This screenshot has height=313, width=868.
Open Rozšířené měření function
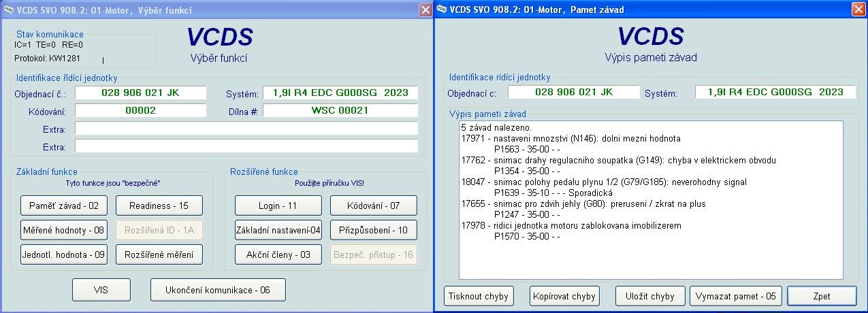point(159,254)
